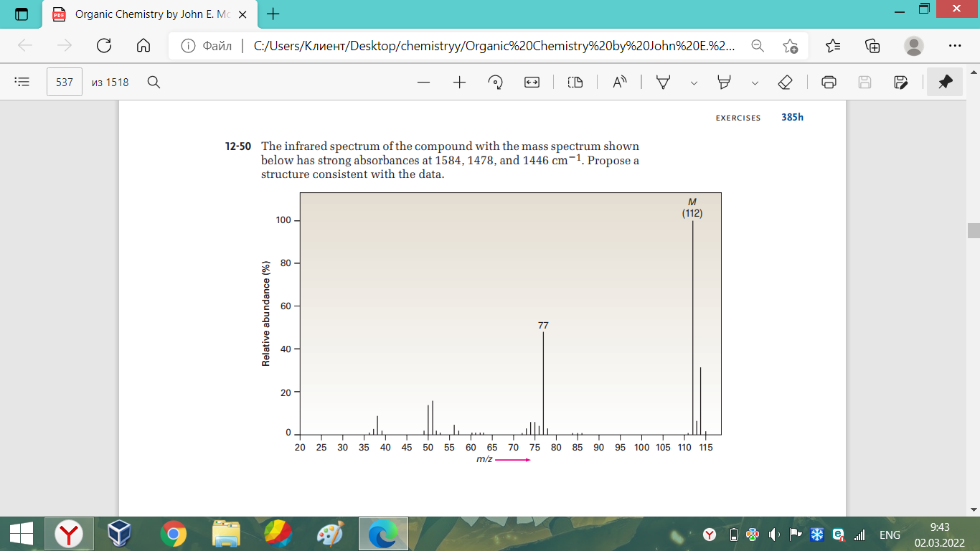
Task: Open File Explorer from taskbar
Action: coord(226,534)
